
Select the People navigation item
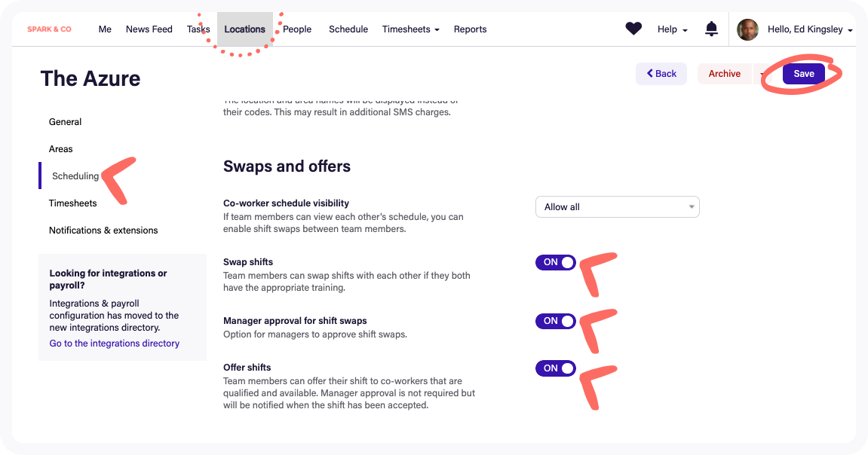297,29
